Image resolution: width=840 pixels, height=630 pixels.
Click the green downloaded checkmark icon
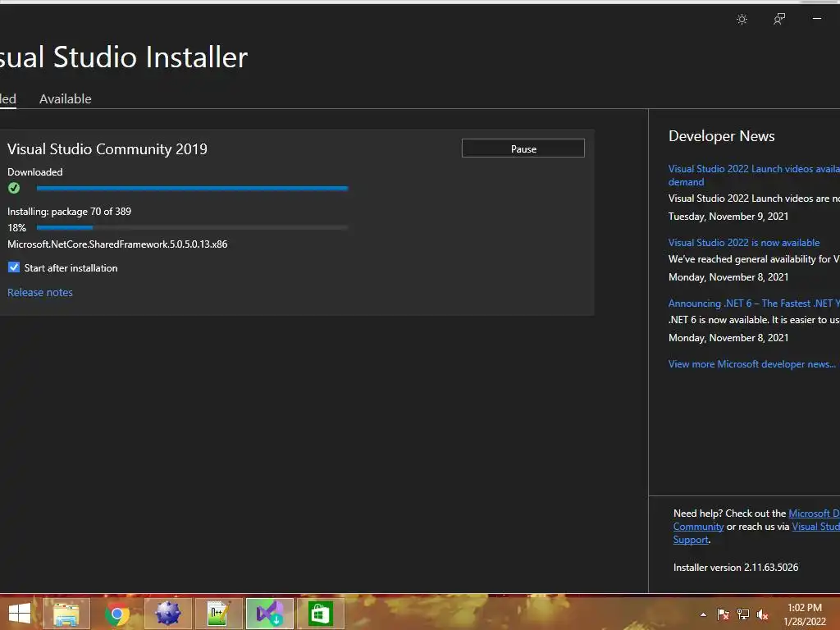click(14, 188)
